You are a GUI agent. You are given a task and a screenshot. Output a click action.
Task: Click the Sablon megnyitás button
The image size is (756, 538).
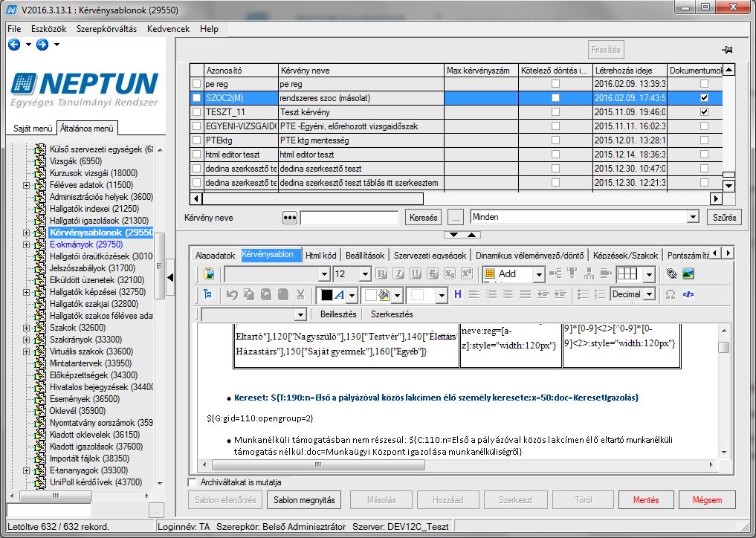(x=304, y=500)
